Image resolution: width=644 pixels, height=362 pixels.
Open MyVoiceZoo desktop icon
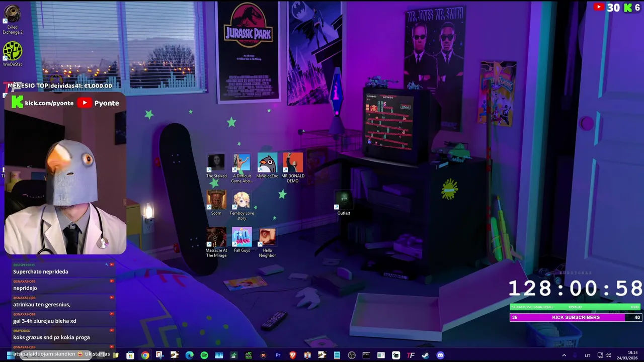(x=267, y=166)
